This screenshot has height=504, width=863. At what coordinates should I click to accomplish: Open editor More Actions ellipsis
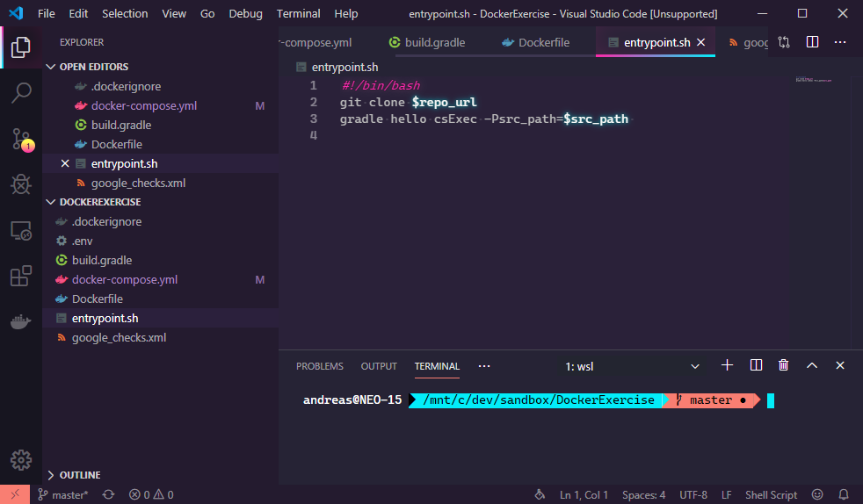click(840, 42)
